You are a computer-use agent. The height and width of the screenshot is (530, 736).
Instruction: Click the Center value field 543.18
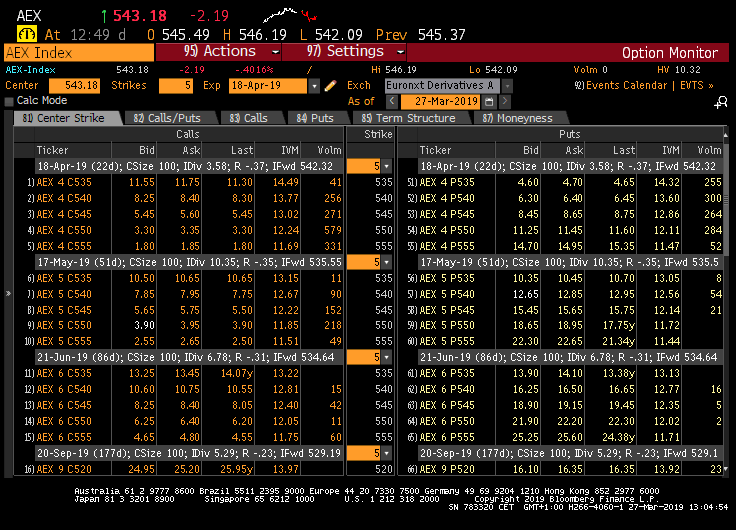[75, 86]
